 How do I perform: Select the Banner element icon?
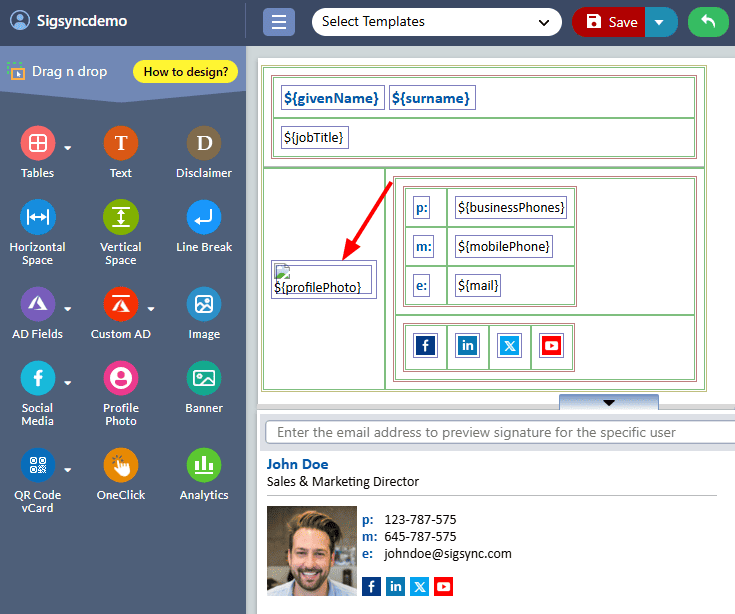[x=204, y=378]
